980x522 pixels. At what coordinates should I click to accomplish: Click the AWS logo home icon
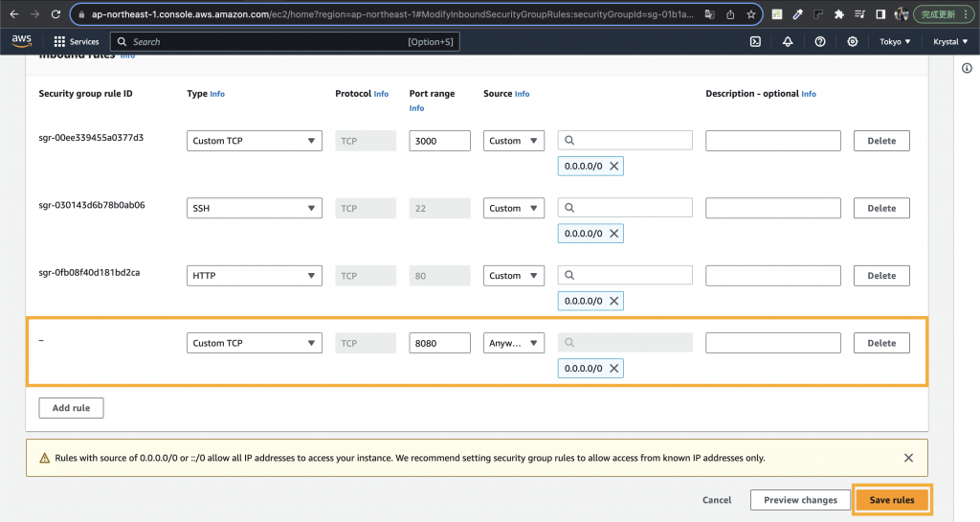[x=21, y=41]
